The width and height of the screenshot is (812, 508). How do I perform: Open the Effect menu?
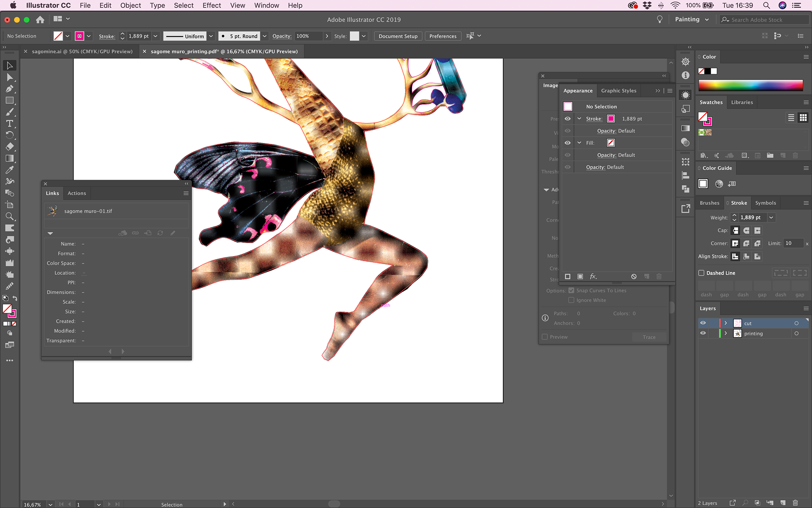click(211, 6)
